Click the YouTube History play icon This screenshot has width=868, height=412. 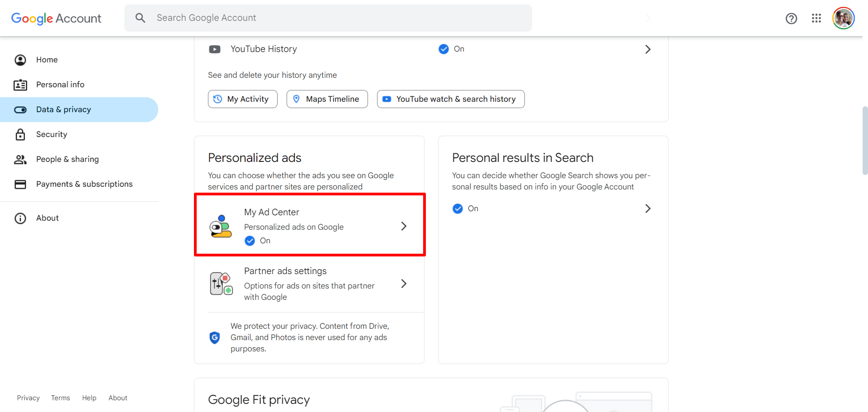(x=215, y=49)
